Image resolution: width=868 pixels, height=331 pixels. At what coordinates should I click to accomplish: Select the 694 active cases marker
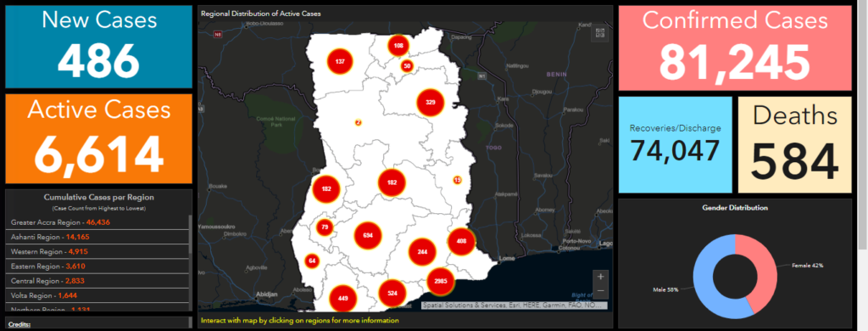(368, 236)
